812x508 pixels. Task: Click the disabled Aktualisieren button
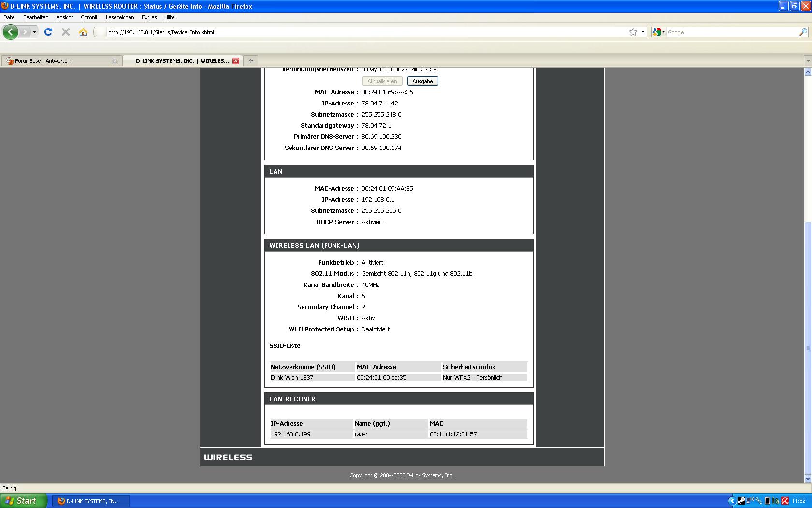click(382, 81)
